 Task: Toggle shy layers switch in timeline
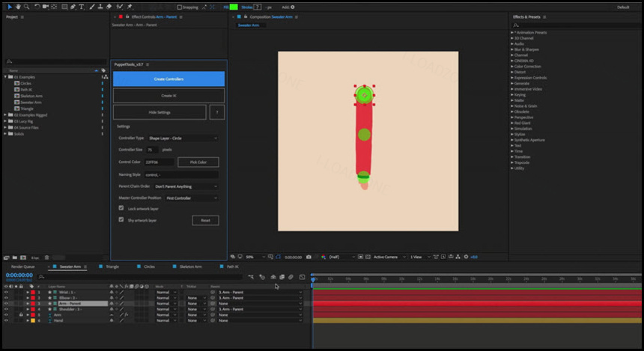(273, 277)
